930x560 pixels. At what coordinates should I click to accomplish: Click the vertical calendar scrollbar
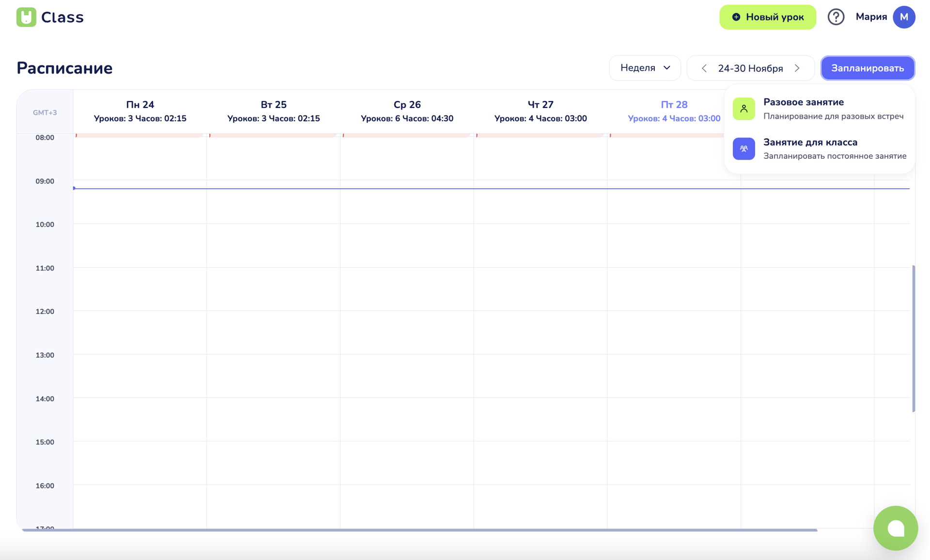[914, 338]
